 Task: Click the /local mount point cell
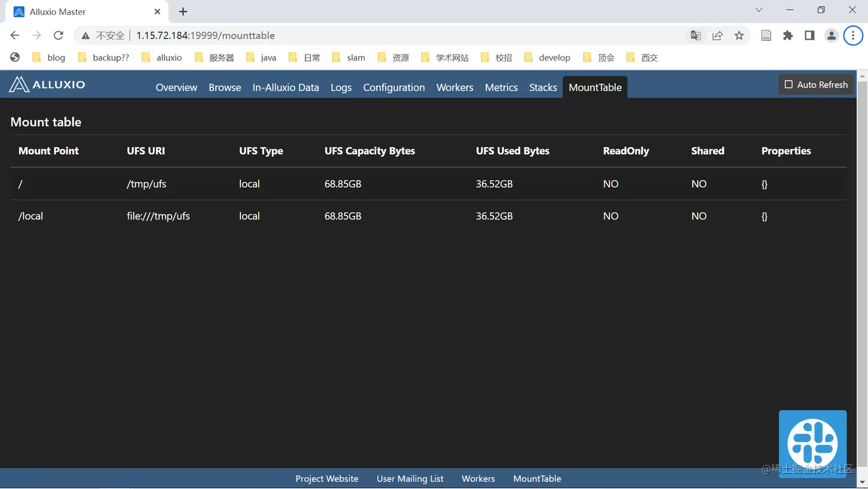tap(31, 216)
